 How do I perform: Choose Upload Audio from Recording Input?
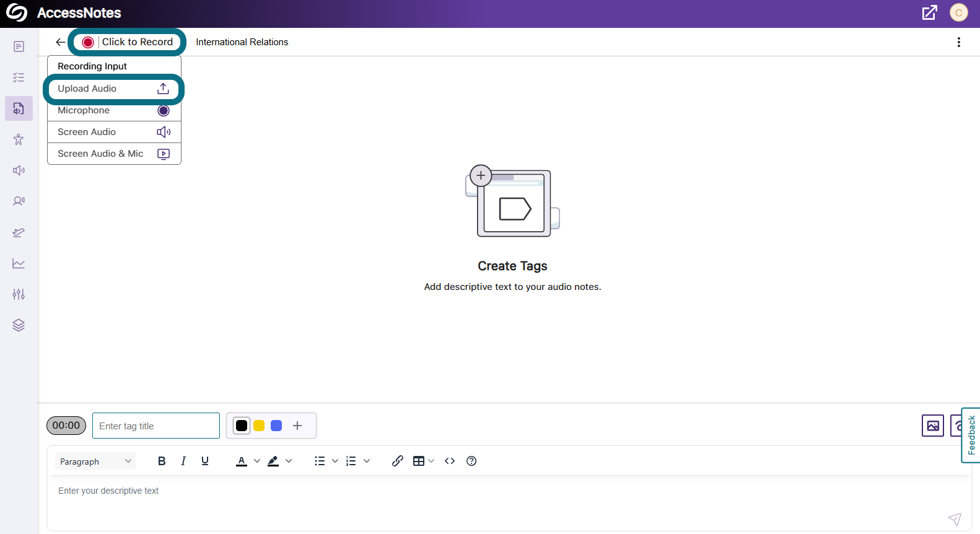pos(114,89)
